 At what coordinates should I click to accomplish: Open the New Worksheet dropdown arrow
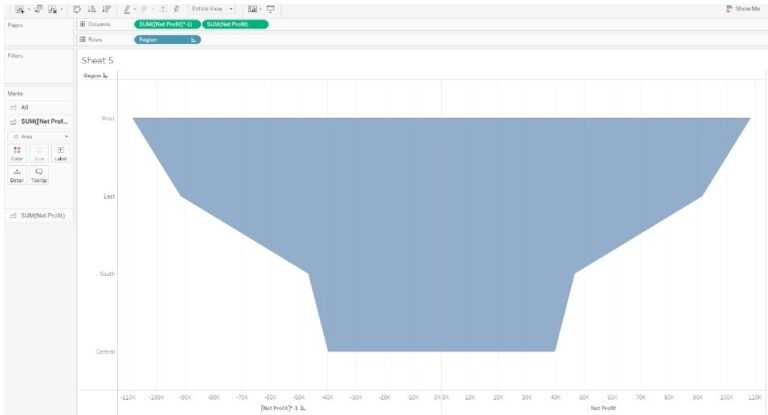tap(28, 9)
